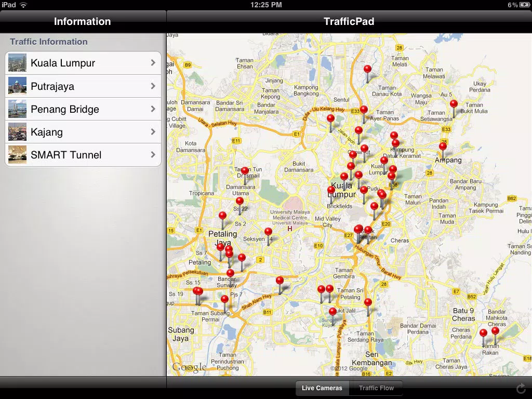Click the chevron beside Kajang
The height and width of the screenshot is (399, 532).
[x=153, y=131]
